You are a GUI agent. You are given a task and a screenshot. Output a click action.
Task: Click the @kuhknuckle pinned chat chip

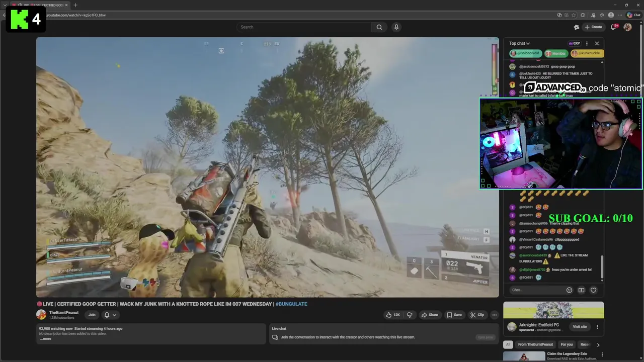click(x=586, y=53)
